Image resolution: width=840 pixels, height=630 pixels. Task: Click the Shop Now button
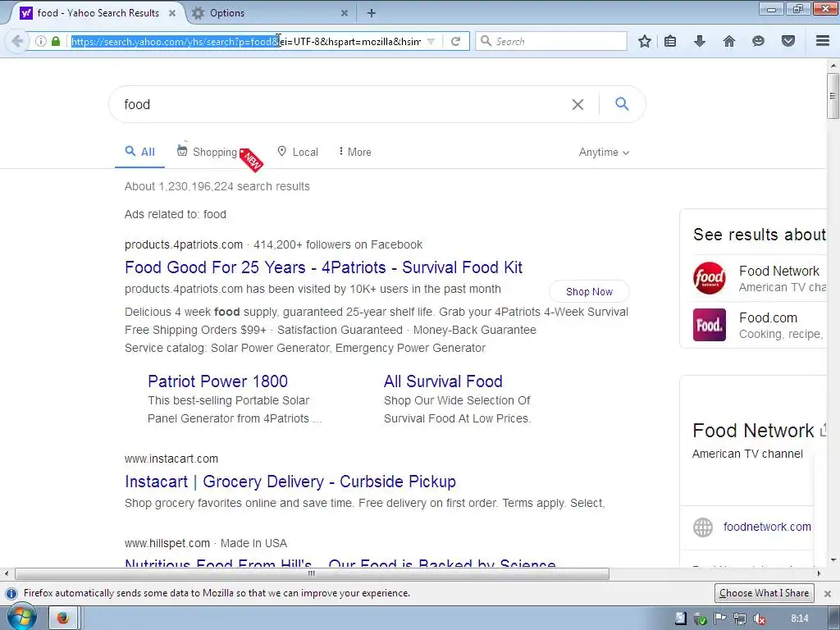(x=589, y=292)
